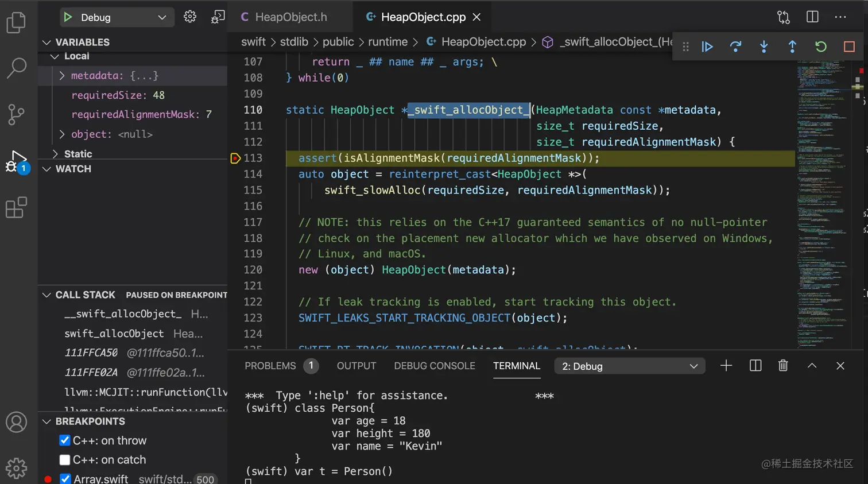This screenshot has width=868, height=484.
Task: Expand the metadata variable
Action: (62, 76)
